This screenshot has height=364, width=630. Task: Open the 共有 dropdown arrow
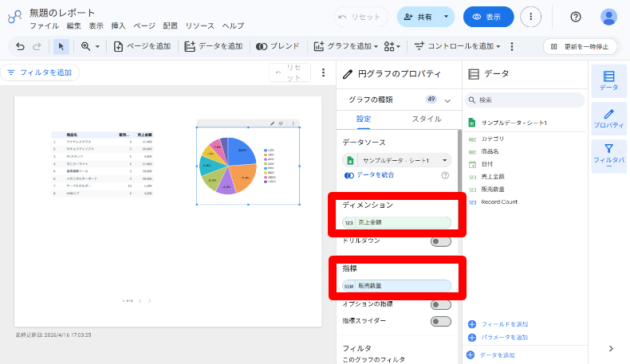446,17
